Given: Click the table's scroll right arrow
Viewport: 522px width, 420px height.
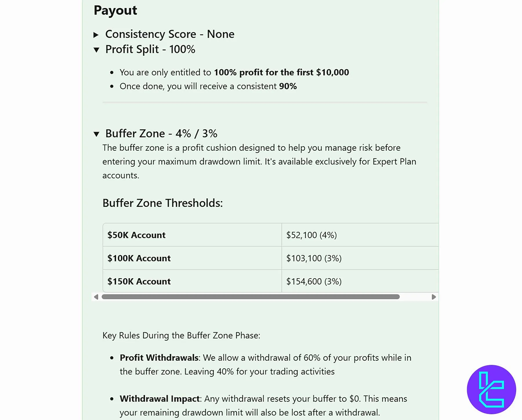Looking at the screenshot, I should pos(434,297).
